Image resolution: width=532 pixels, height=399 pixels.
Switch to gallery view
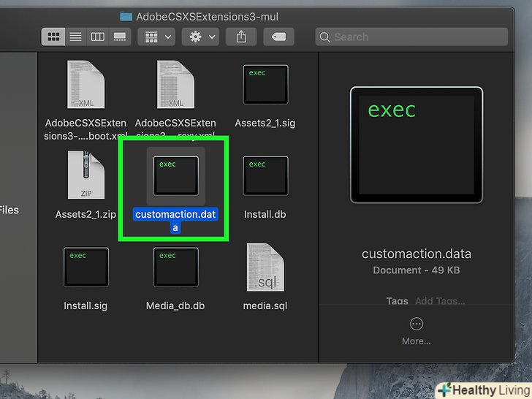point(119,37)
